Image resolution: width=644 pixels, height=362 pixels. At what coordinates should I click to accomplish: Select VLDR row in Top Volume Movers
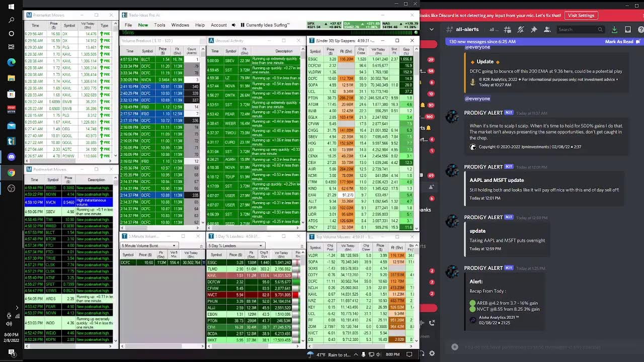360,255
